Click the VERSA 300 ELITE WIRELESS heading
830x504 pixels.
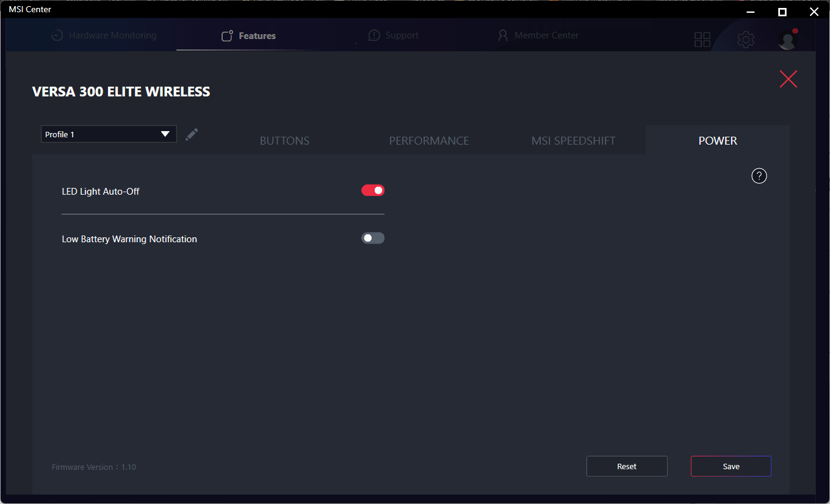(x=121, y=92)
